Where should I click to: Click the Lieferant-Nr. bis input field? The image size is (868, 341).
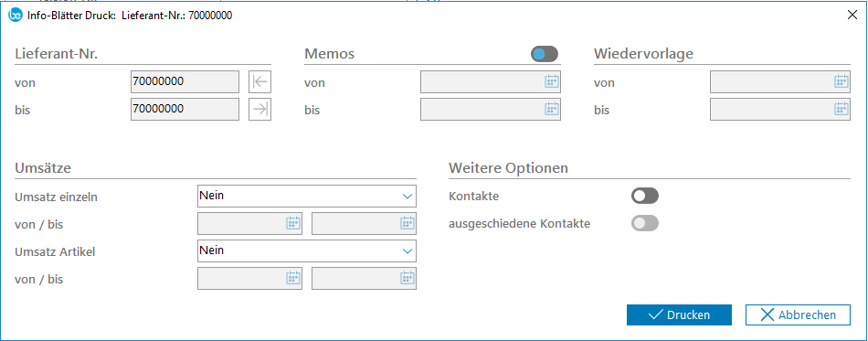185,110
